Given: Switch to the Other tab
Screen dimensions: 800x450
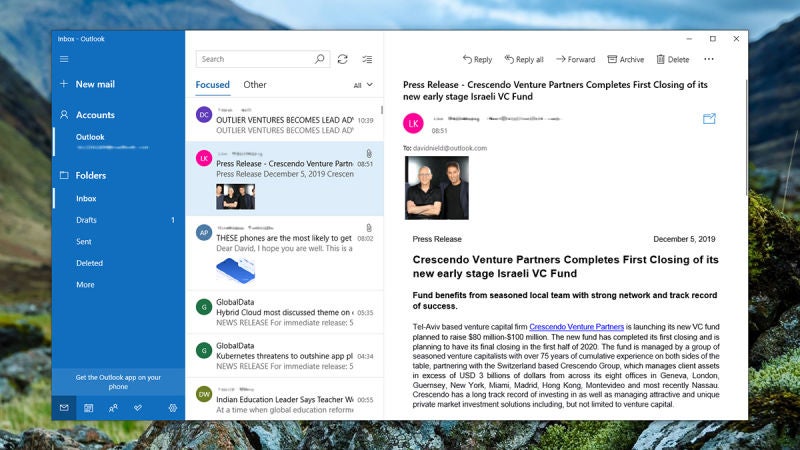Looking at the screenshot, I should (255, 85).
